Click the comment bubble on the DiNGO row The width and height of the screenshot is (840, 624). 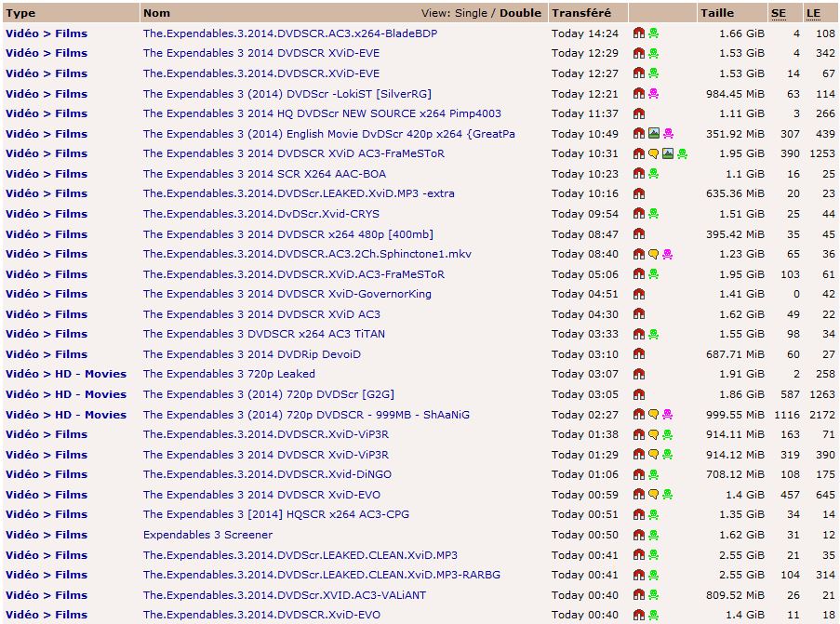pyautogui.click(x=654, y=474)
